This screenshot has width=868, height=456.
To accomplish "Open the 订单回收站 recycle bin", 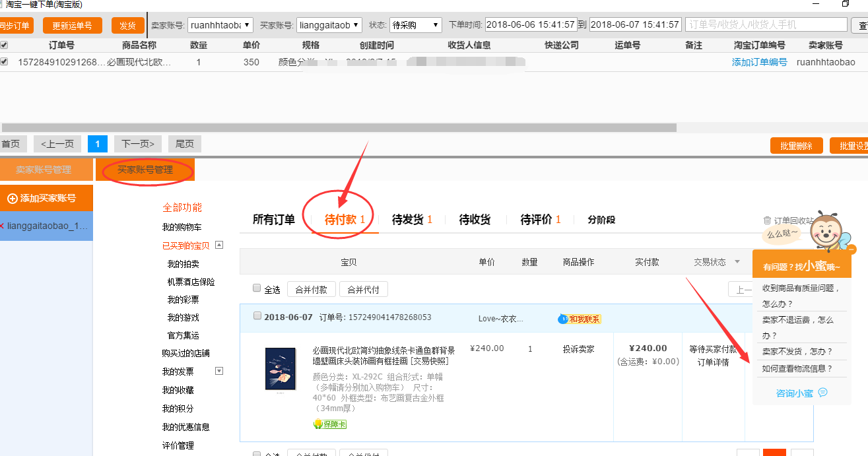I will pos(788,220).
